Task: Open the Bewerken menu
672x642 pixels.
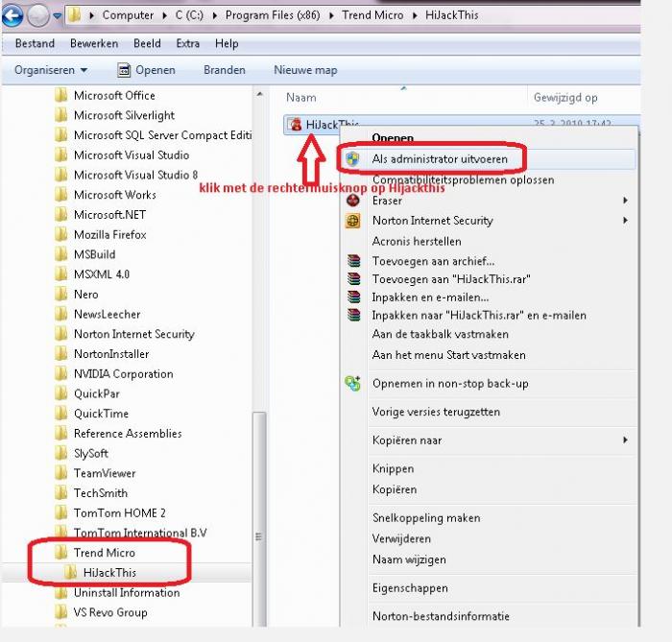Action: click(x=94, y=44)
